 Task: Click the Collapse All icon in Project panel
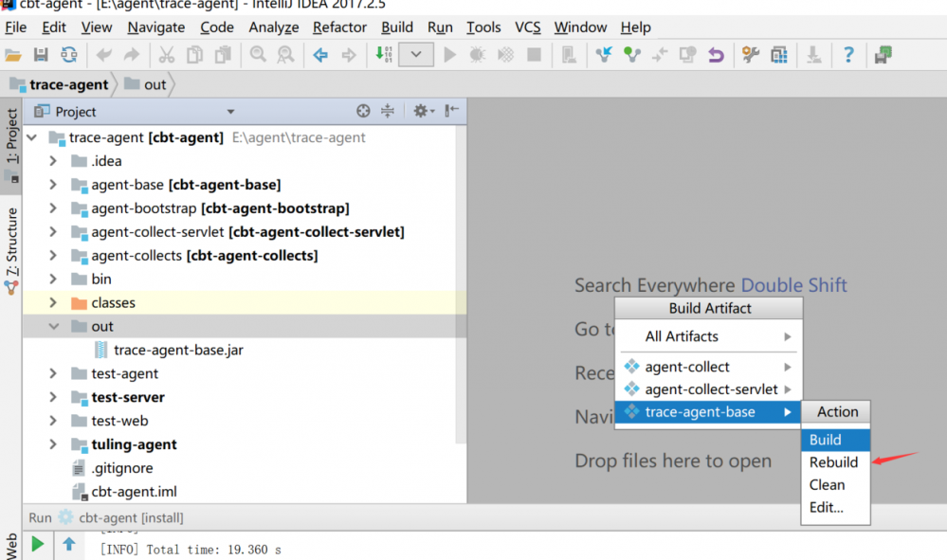388,111
